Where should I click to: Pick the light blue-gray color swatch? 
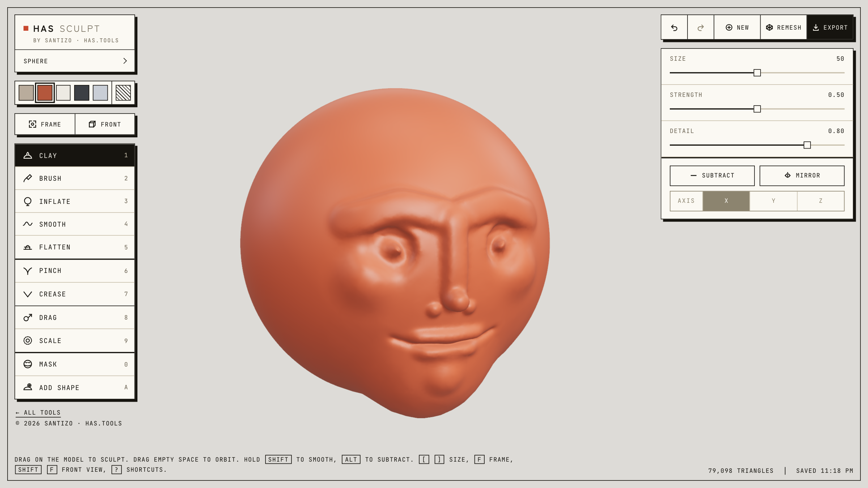[x=100, y=93]
